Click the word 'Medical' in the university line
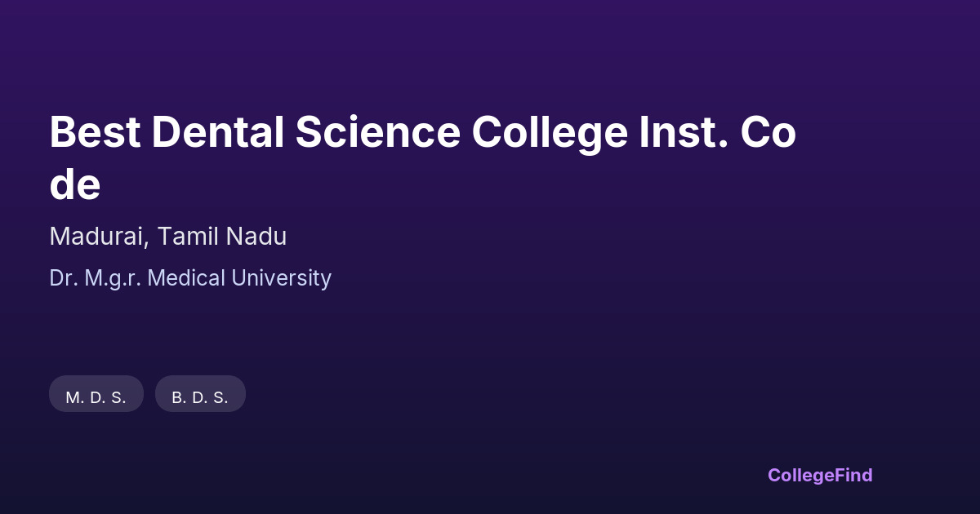Image resolution: width=980 pixels, height=514 pixels. (x=187, y=278)
